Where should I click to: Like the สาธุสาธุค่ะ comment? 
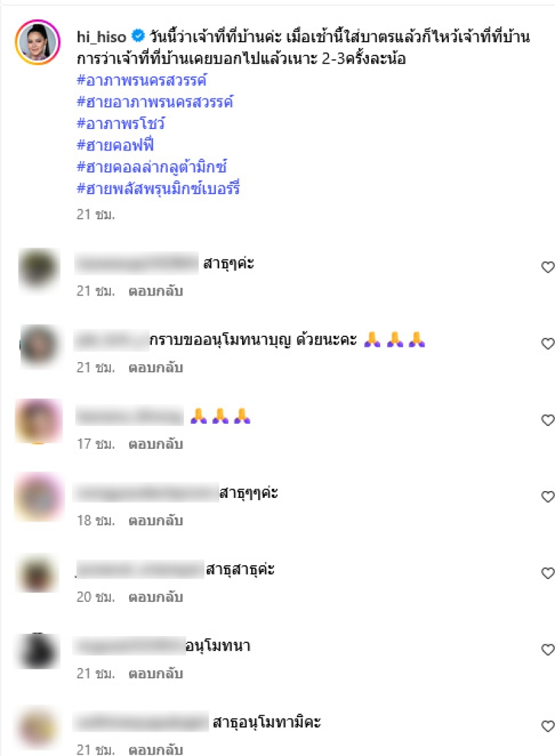[x=548, y=573]
